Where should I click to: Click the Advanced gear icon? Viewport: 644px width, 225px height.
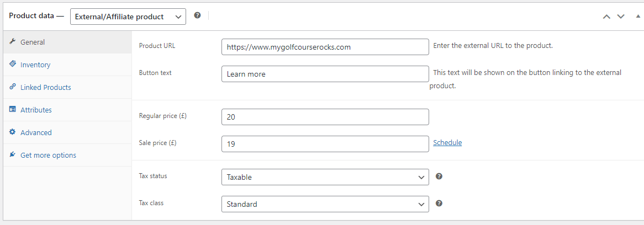point(12,132)
